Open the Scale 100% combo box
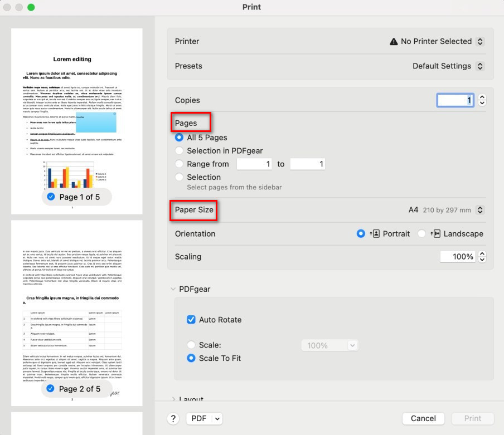The width and height of the screenshot is (504, 435). point(329,345)
